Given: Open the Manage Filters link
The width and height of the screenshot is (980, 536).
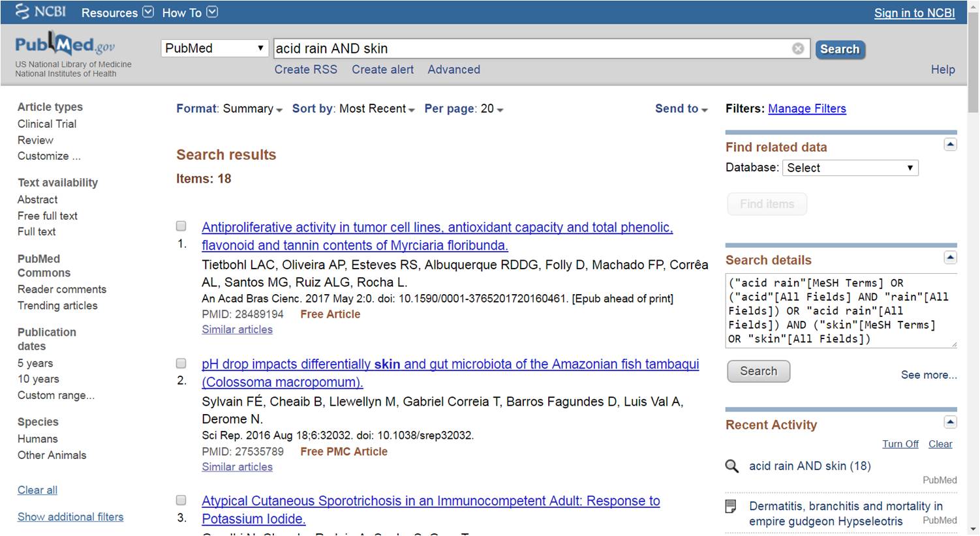Looking at the screenshot, I should click(806, 109).
